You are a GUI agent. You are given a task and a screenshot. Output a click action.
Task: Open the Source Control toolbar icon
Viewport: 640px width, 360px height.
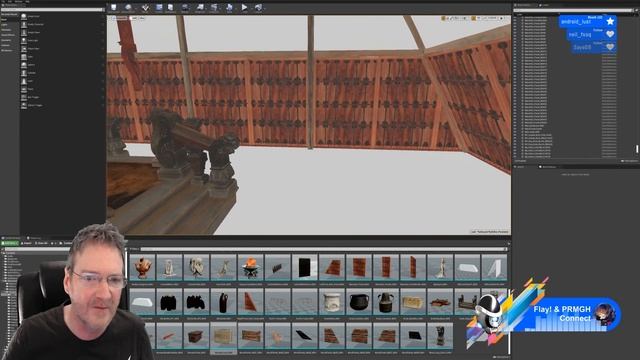[128, 8]
